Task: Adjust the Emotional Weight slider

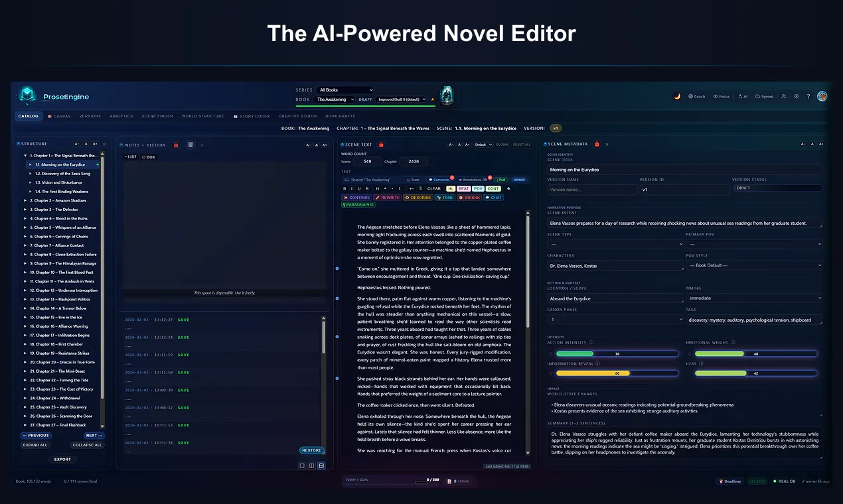Action: pyautogui.click(x=756, y=353)
